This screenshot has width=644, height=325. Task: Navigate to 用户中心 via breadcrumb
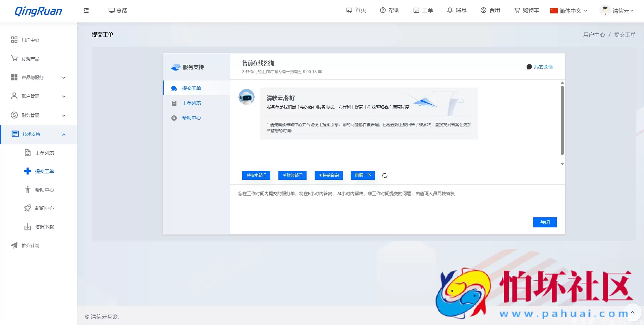coord(594,35)
